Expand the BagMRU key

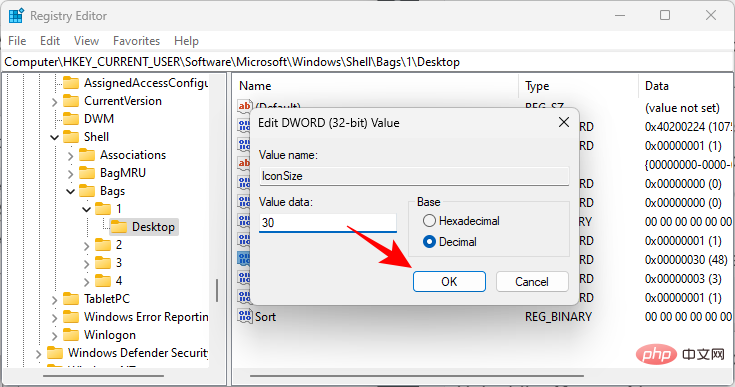pyautogui.click(x=70, y=173)
